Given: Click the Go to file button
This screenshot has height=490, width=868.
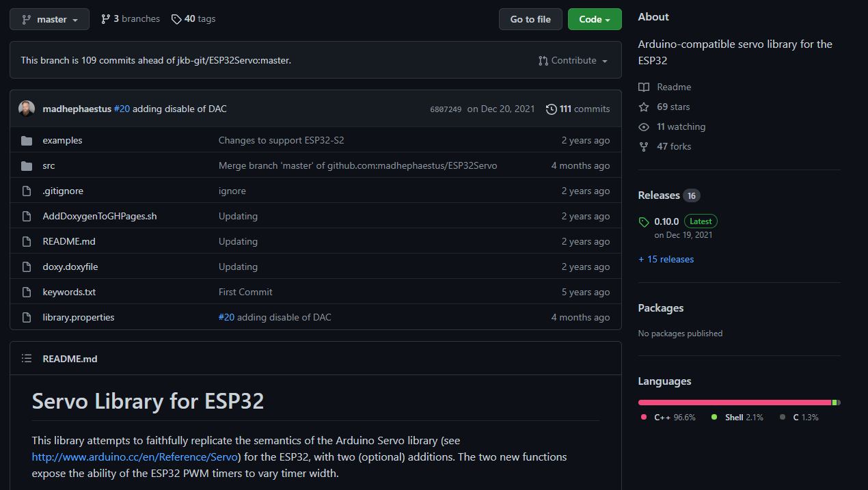Looking at the screenshot, I should pos(530,19).
